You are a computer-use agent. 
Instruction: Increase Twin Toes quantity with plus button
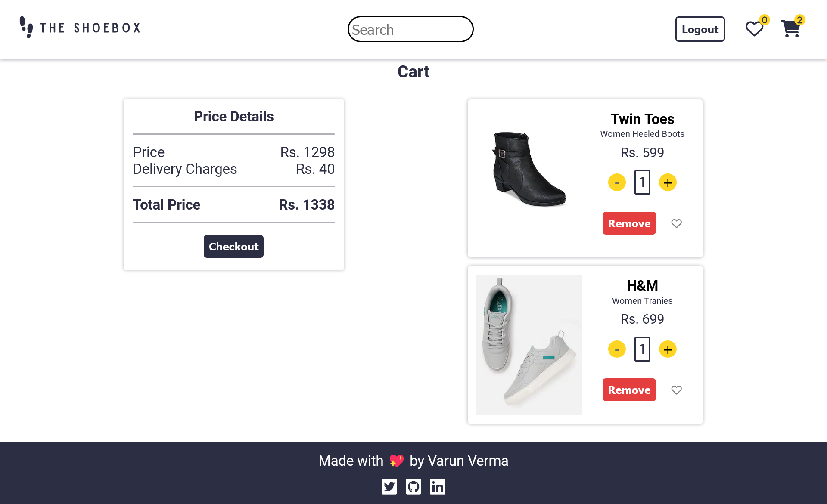[668, 182]
